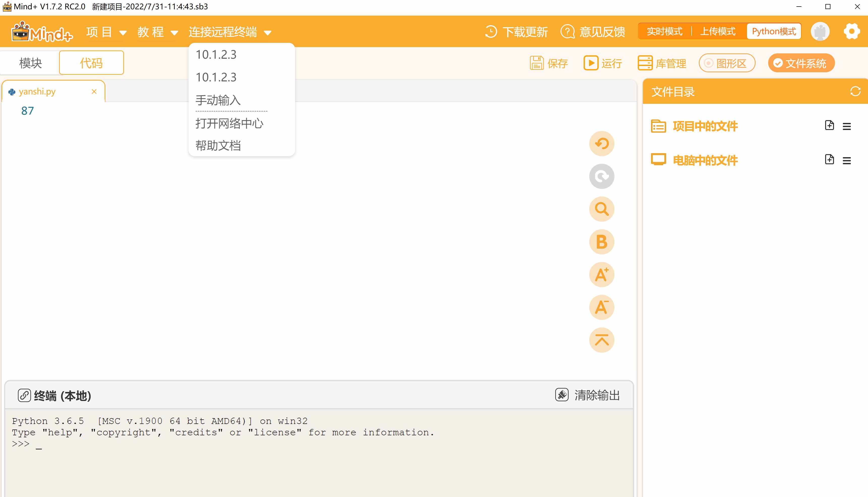Expand 项目中的文件 section

pos(705,126)
